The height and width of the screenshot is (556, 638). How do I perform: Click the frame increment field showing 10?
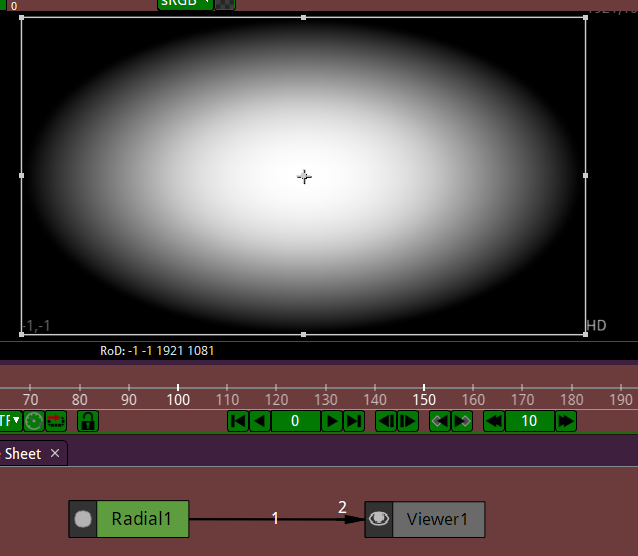(530, 421)
